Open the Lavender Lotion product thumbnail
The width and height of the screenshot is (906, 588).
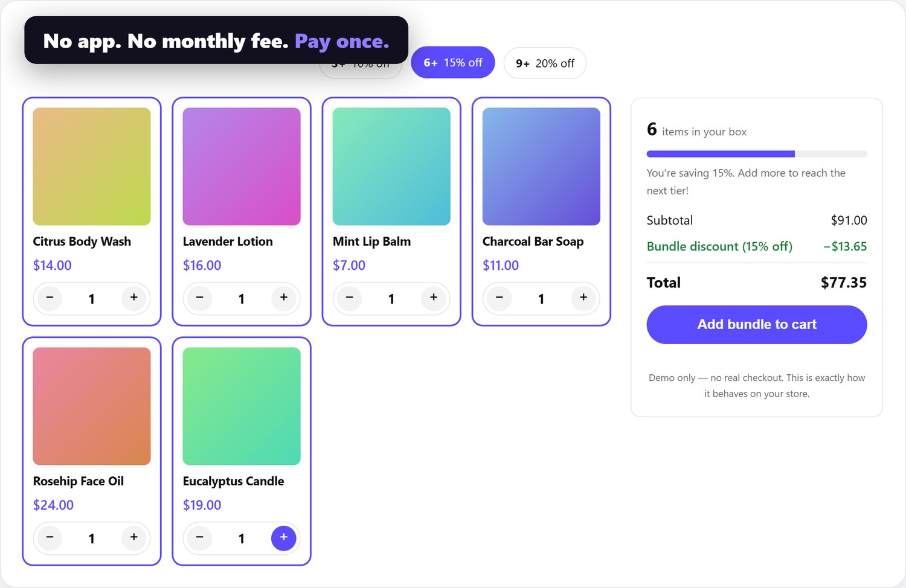click(x=242, y=167)
